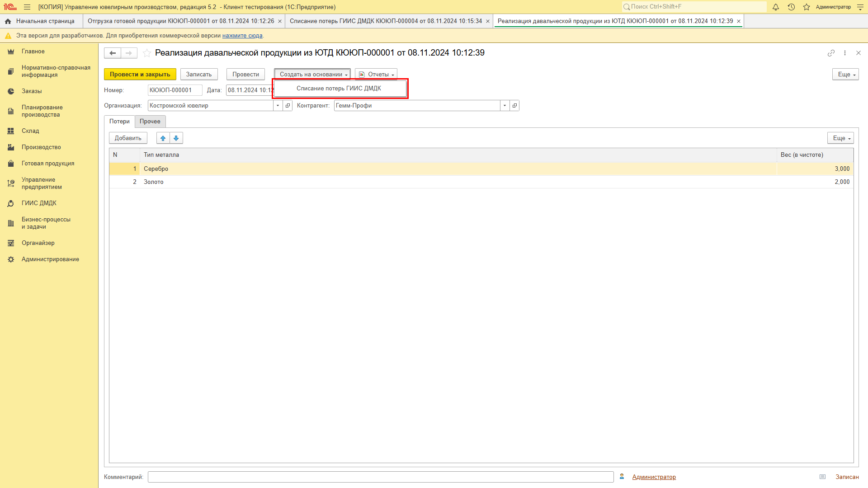This screenshot has height=488, width=868.
Task: Click Главное crown icon in sidebar
Action: coord(11,52)
